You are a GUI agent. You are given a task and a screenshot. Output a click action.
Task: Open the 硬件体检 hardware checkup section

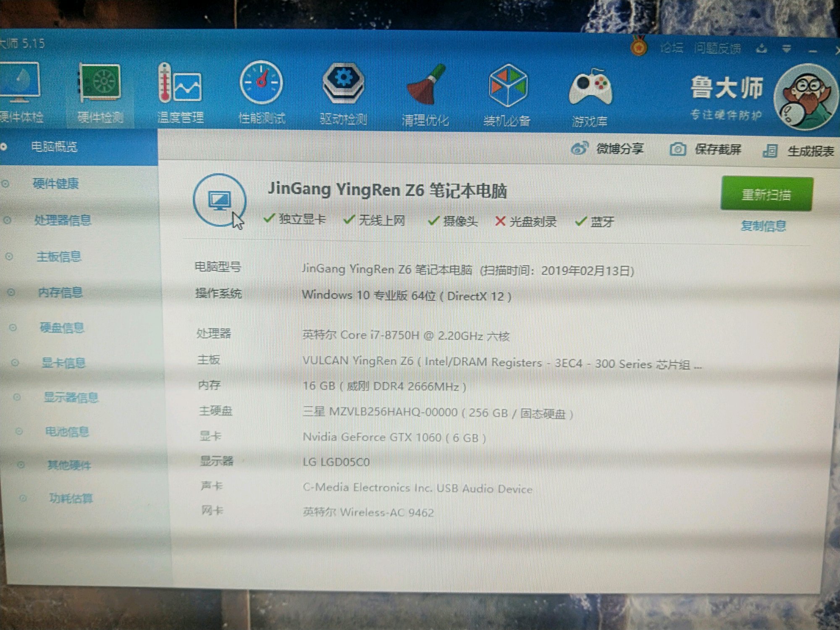pos(20,92)
